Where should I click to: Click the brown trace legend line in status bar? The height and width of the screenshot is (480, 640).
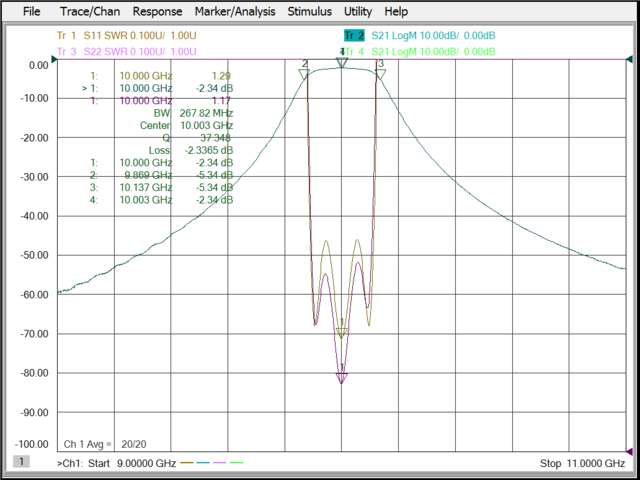(187, 463)
